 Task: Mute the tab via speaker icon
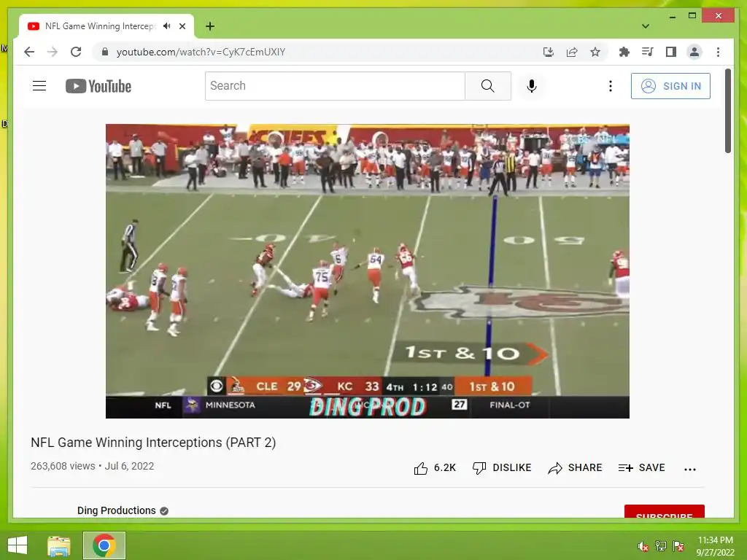(167, 26)
